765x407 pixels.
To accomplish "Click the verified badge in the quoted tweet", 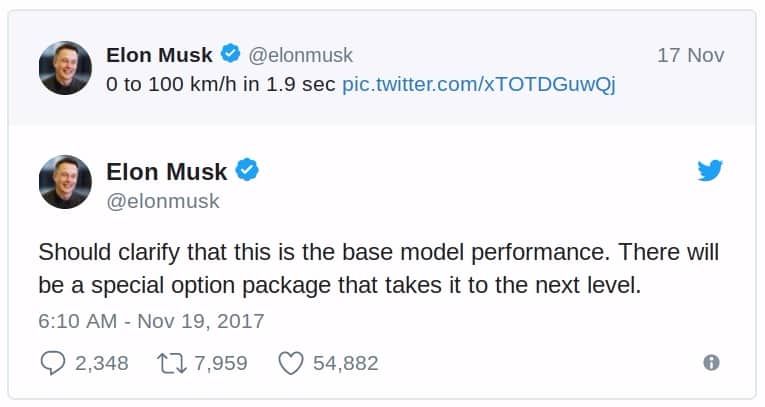I will (230, 54).
